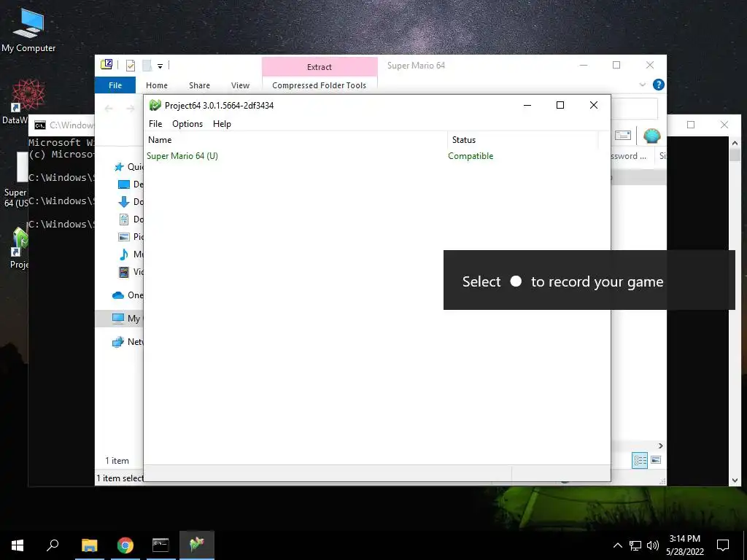Open Home tab in File Explorer ribbon
Screen dimensions: 747x560
(157, 85)
